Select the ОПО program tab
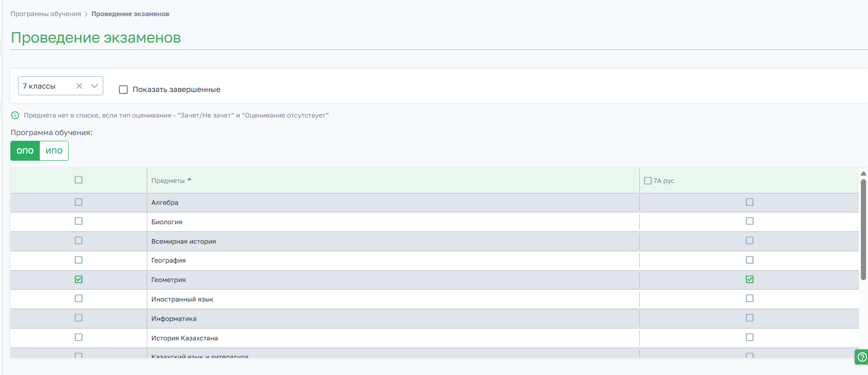868x375 pixels. (25, 151)
